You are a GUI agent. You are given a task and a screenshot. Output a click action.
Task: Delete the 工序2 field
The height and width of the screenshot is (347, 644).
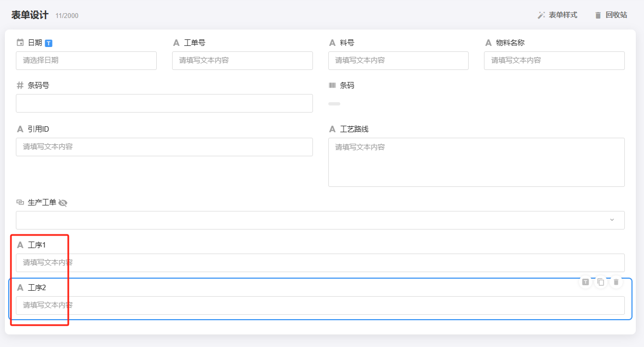pyautogui.click(x=616, y=282)
